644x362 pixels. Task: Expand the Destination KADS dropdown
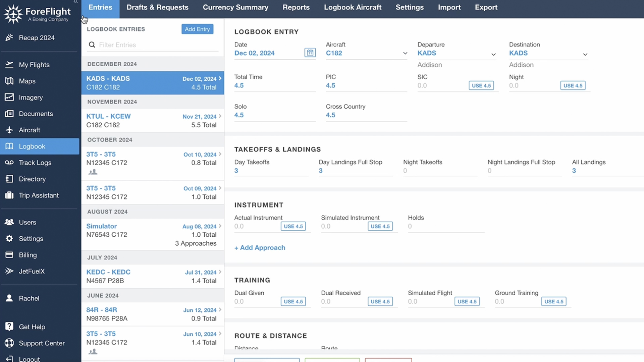coord(585,54)
